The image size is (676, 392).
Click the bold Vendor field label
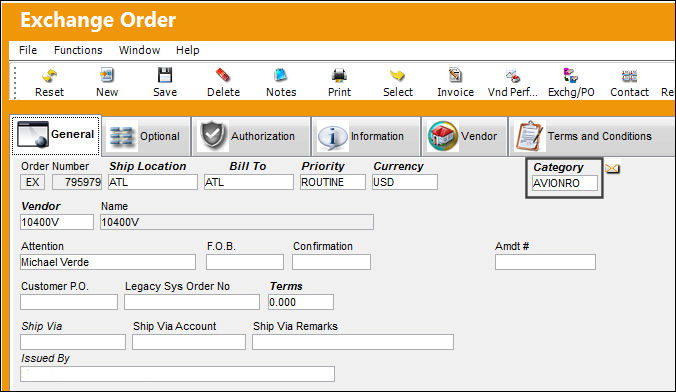pos(41,206)
